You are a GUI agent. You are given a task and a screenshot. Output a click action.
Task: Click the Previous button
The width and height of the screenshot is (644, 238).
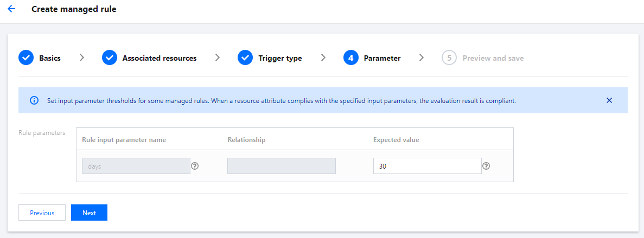(x=42, y=213)
